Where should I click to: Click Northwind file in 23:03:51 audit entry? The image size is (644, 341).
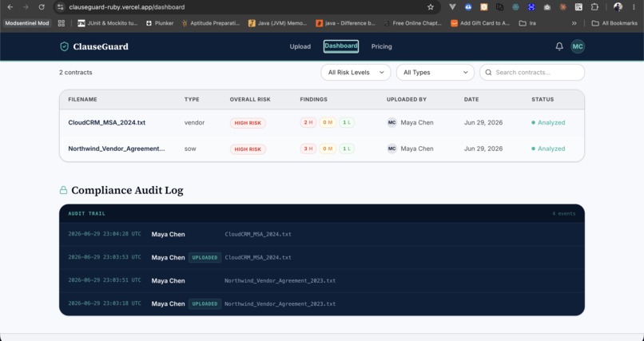click(280, 280)
